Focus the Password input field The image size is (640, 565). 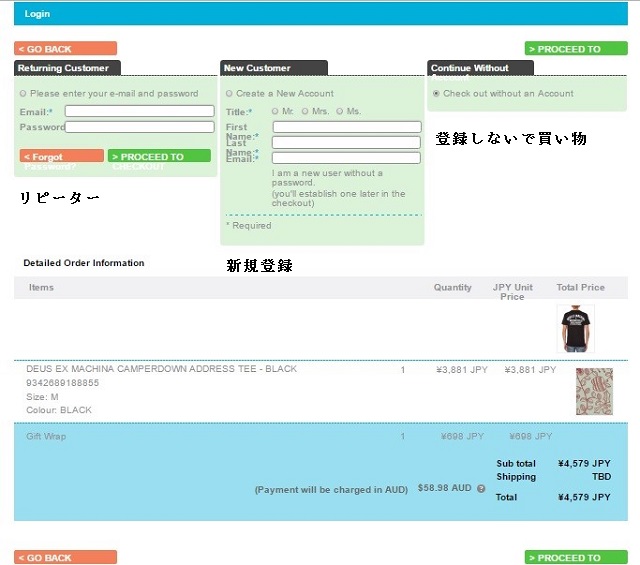pyautogui.click(x=139, y=127)
